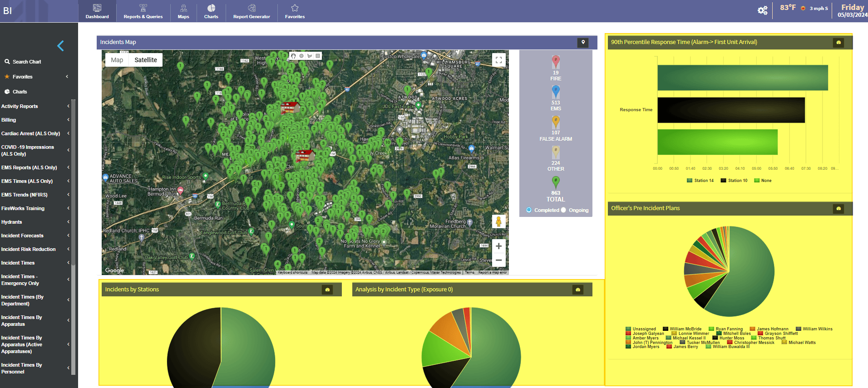Expand FireWorks Training section
This screenshot has height=388, width=868.
click(35, 208)
